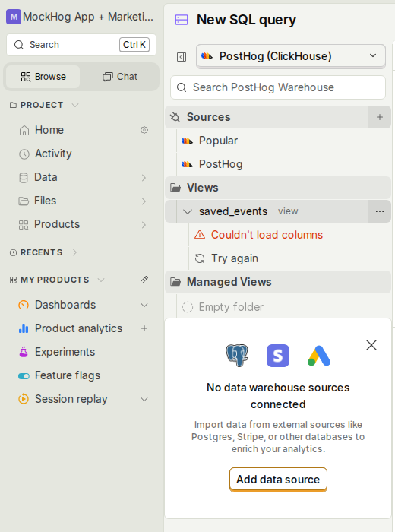The height and width of the screenshot is (532, 395).
Task: Switch to the Chat tab
Action: (x=120, y=77)
